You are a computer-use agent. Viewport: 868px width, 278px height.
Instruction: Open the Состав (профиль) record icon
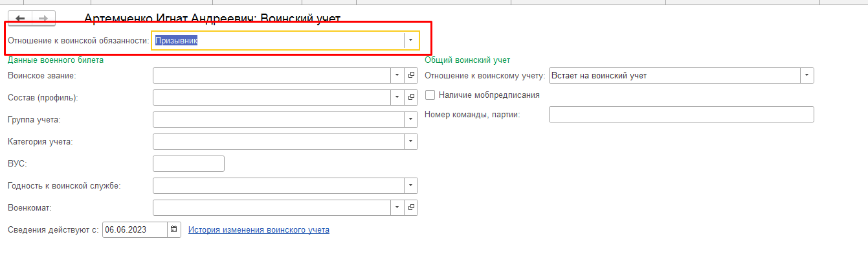coord(411,98)
